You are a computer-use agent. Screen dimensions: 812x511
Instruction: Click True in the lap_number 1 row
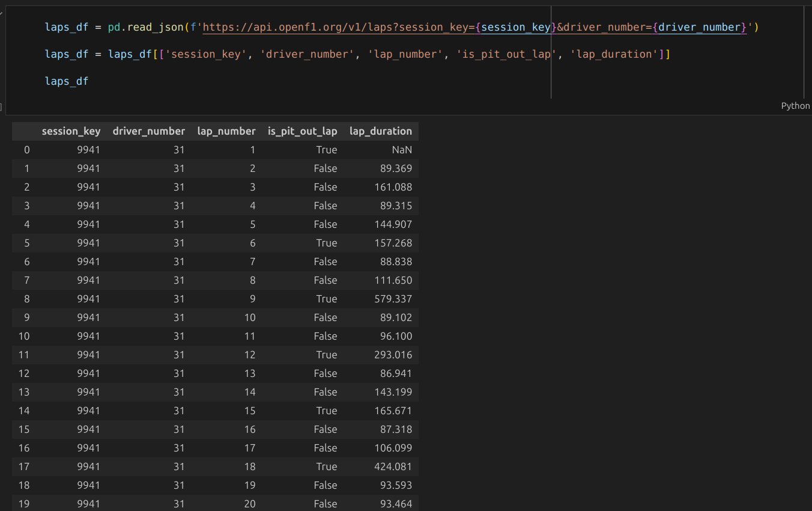point(327,150)
